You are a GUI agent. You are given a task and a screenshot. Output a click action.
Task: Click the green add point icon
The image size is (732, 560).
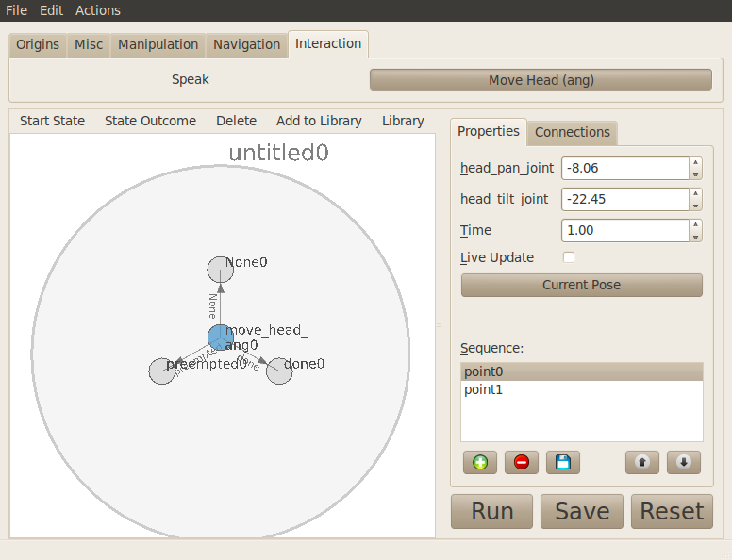pyautogui.click(x=480, y=462)
